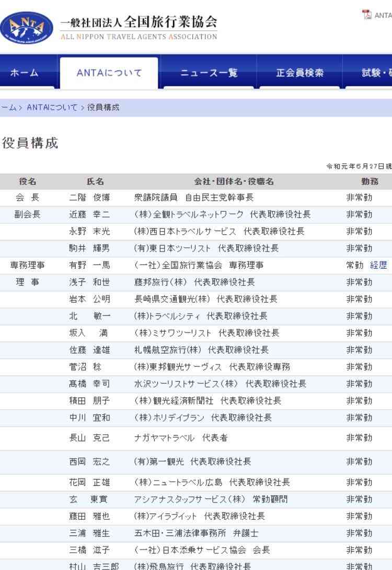This screenshot has height=570, width=392.
Task: Click the 勤務 column header
Action: tap(369, 181)
